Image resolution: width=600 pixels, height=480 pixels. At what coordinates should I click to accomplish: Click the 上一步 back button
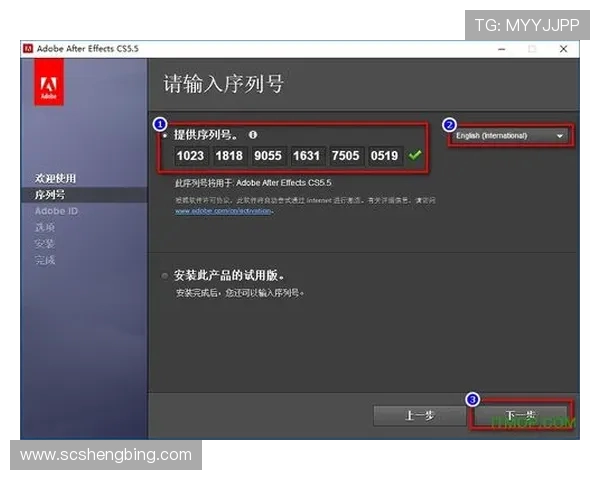pos(419,416)
